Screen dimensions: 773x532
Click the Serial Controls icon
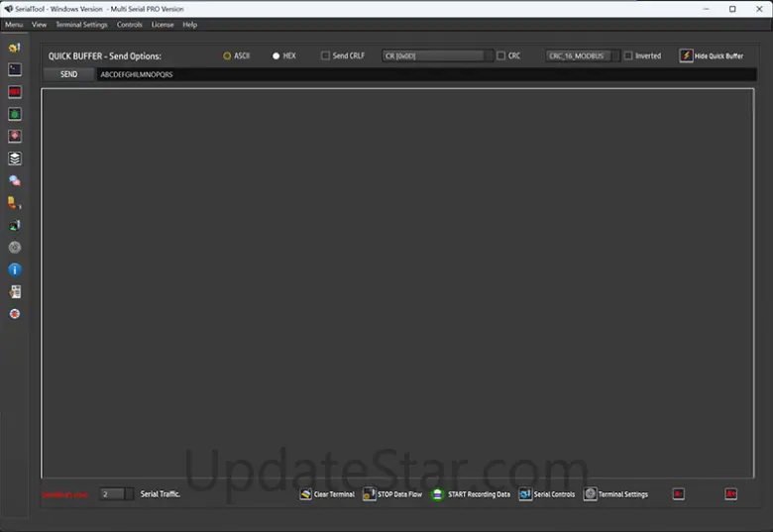[525, 494]
